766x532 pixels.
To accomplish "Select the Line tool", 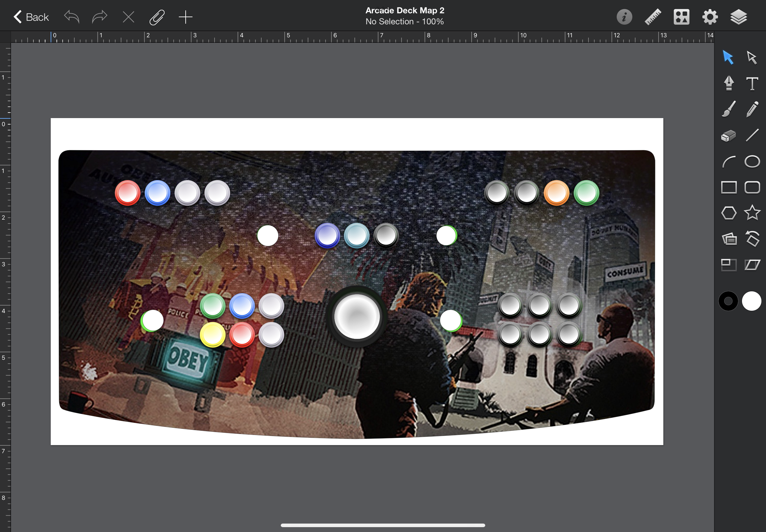I will pos(752,135).
